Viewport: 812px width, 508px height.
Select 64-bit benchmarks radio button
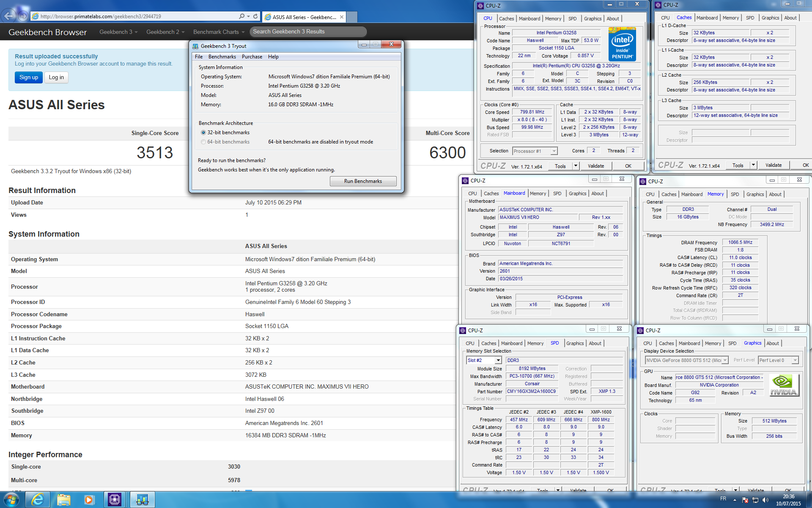(203, 142)
